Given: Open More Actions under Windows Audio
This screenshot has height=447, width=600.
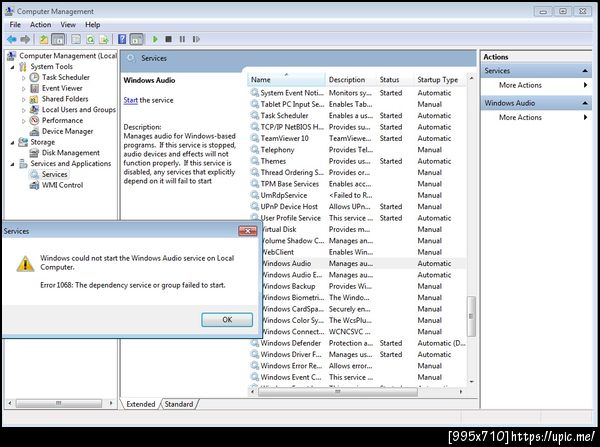Looking at the screenshot, I should (520, 117).
